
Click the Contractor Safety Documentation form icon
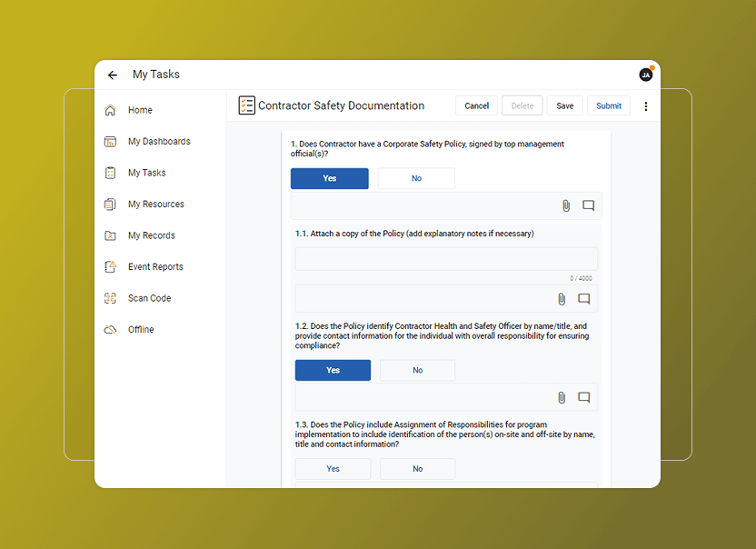pyautogui.click(x=245, y=105)
